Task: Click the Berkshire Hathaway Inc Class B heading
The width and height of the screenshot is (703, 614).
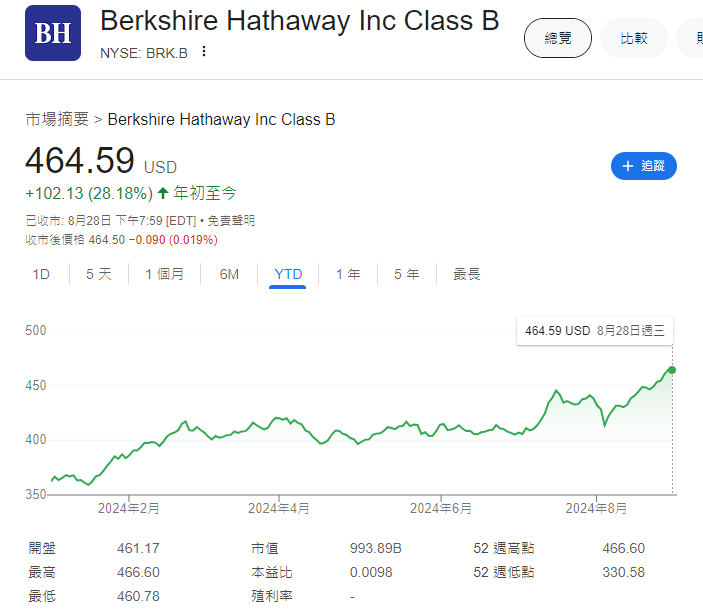Action: 299,21
